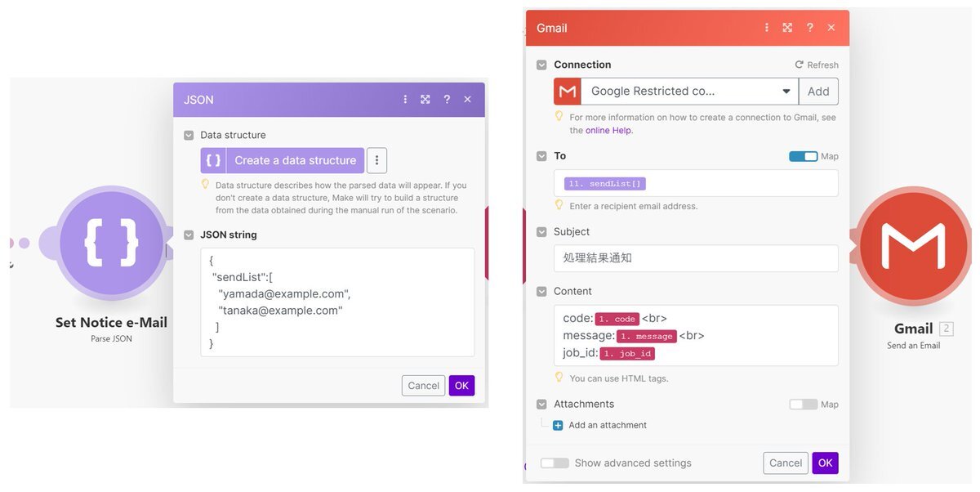Expand the Gmail dialog to fullscreen

point(787,28)
